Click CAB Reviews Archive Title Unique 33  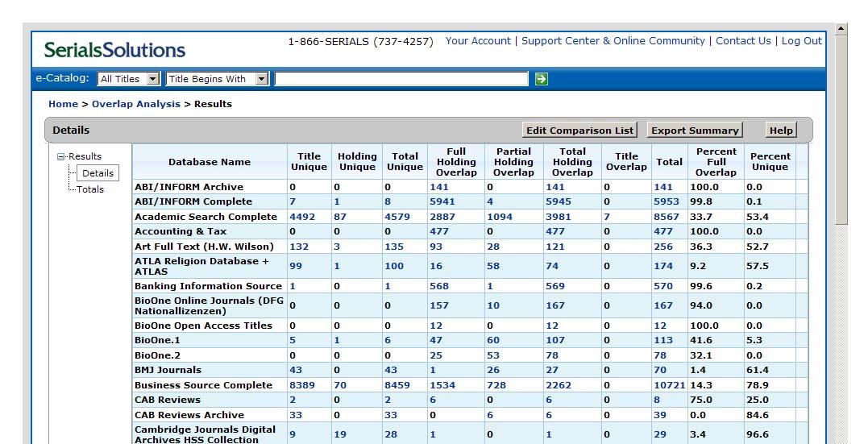(x=296, y=415)
